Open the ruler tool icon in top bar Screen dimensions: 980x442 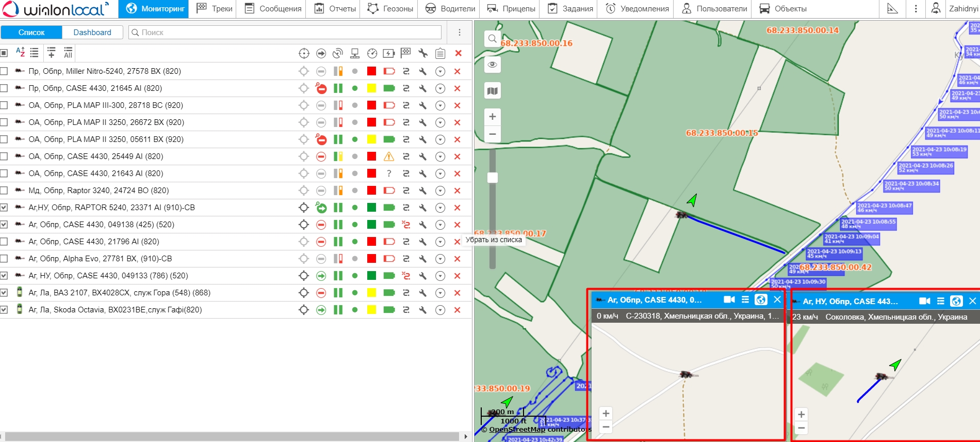coord(892,9)
